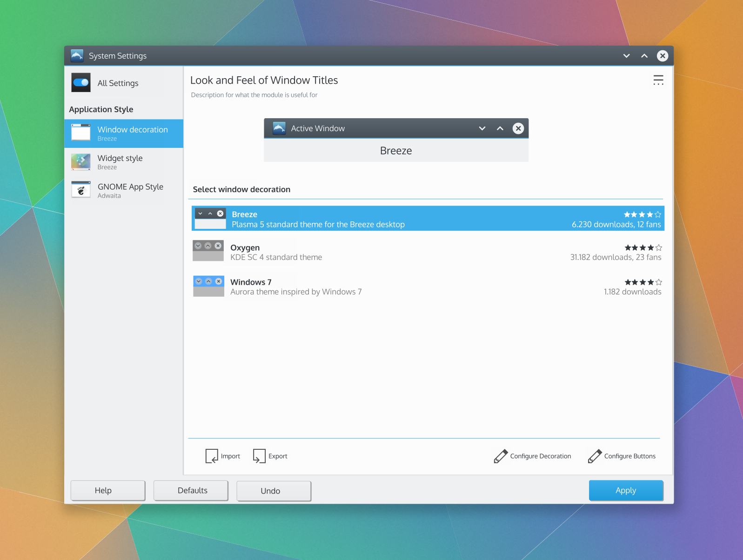Click the Export icon
The image size is (743, 560).
[x=259, y=456]
